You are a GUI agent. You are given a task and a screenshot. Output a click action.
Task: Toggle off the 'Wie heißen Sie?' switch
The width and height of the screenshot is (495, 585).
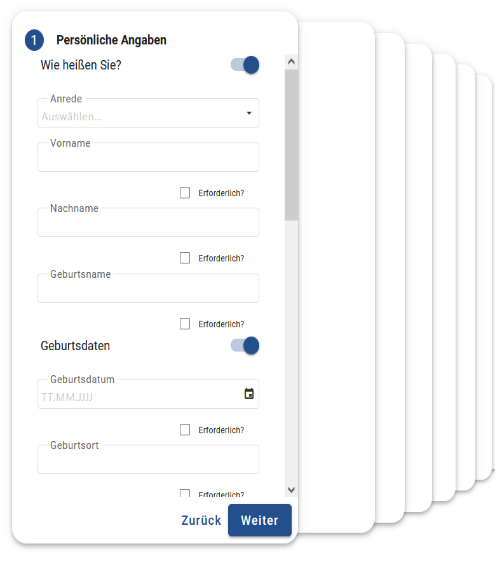tap(245, 65)
